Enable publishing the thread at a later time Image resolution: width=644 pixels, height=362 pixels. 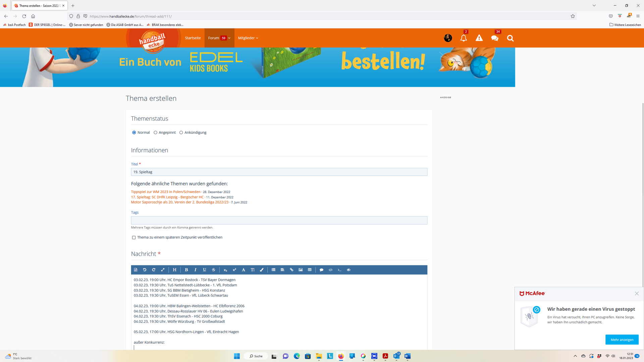click(134, 238)
